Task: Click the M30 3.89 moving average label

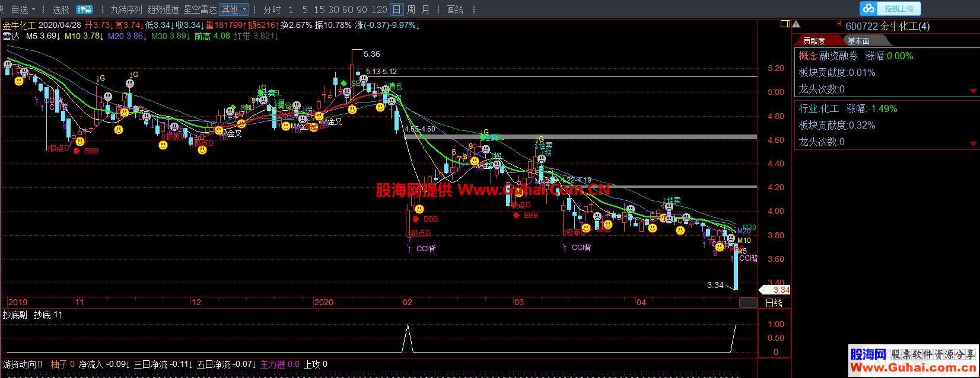Action: point(170,36)
